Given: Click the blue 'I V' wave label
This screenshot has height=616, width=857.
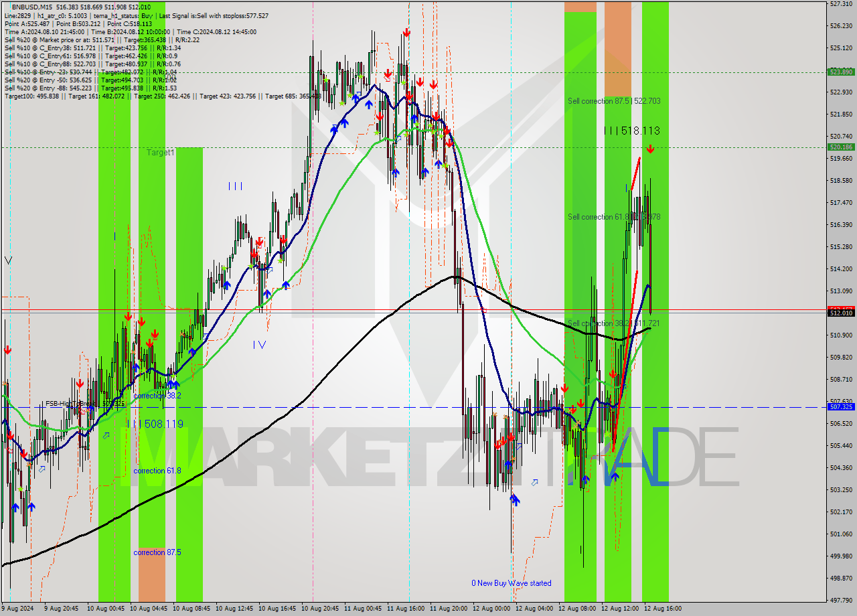Looking at the screenshot, I should (x=260, y=345).
